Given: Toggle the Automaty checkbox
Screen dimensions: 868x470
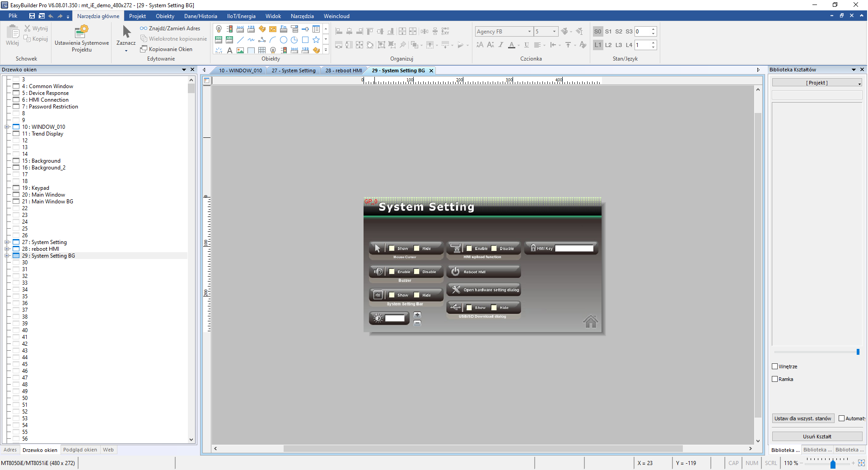Looking at the screenshot, I should (841, 418).
